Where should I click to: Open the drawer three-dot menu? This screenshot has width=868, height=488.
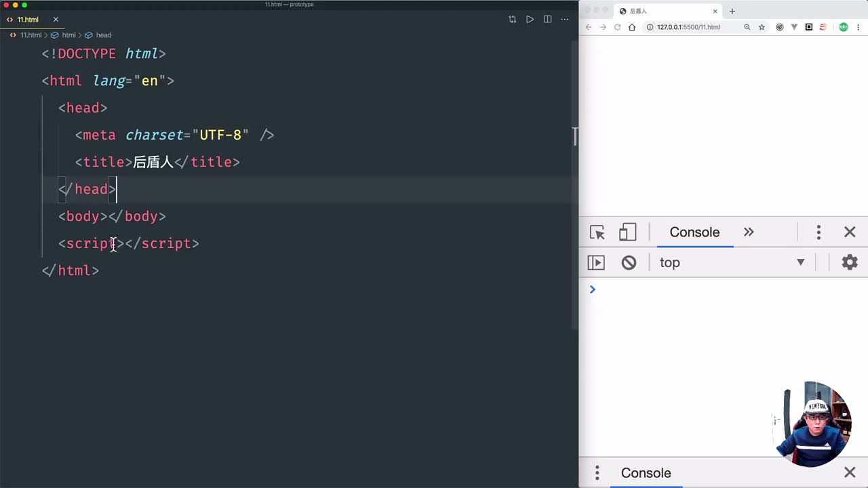pyautogui.click(x=597, y=473)
